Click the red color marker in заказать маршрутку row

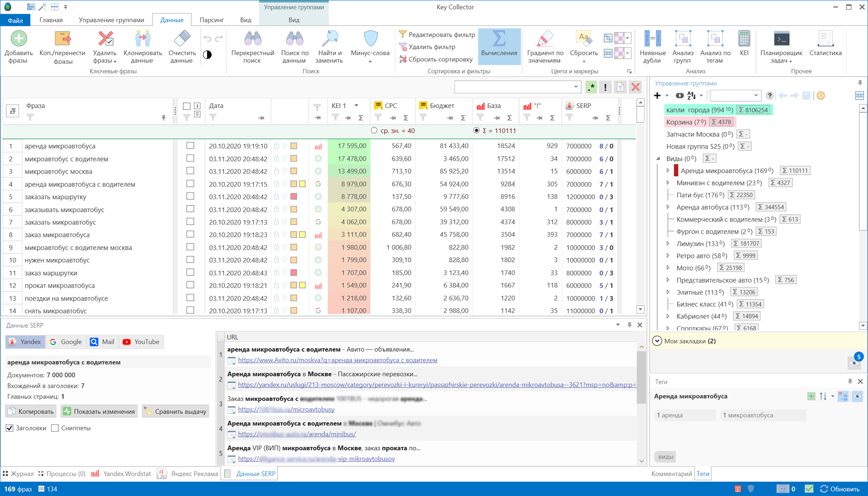point(294,196)
